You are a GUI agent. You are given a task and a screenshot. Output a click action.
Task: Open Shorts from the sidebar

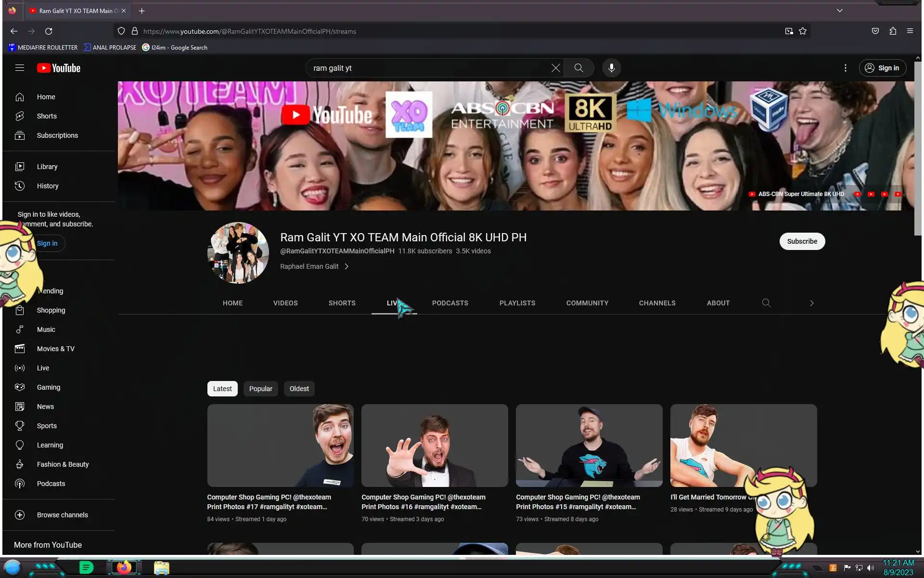(47, 116)
